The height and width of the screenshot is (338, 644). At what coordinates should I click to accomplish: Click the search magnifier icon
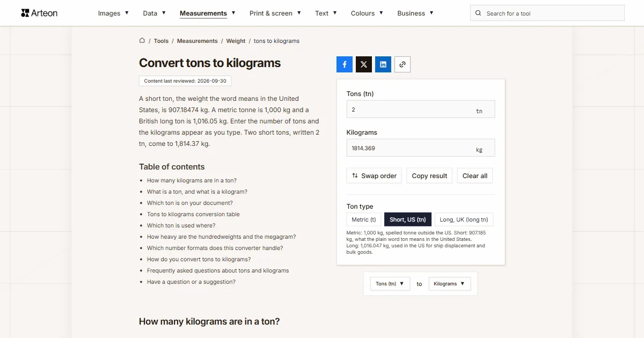click(x=479, y=13)
